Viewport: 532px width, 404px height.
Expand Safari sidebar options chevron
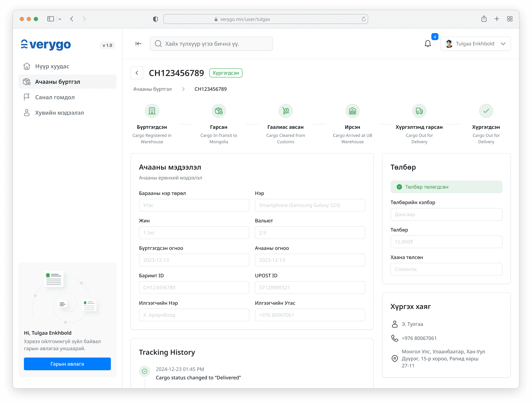point(60,19)
